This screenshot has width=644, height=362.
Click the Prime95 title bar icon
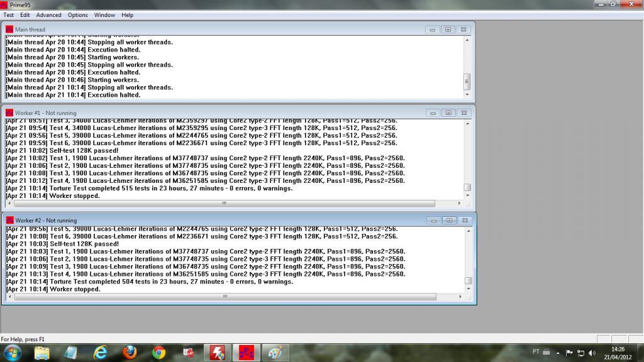pos(4,5)
